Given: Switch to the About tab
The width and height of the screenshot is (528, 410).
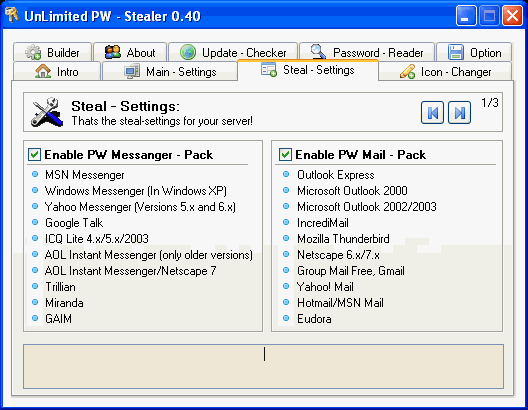Looking at the screenshot, I should (x=130, y=52).
